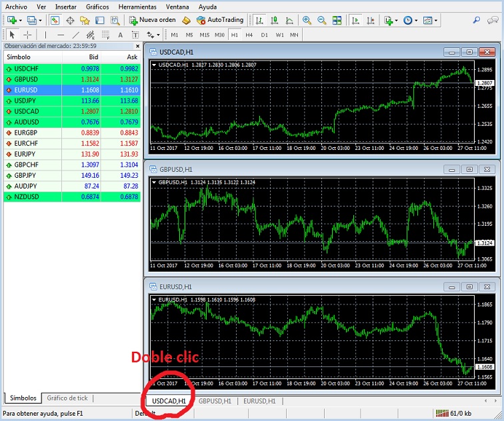The image size is (504, 421).
Task: Open the periodicity clock dropdown
Action: [x=417, y=20]
